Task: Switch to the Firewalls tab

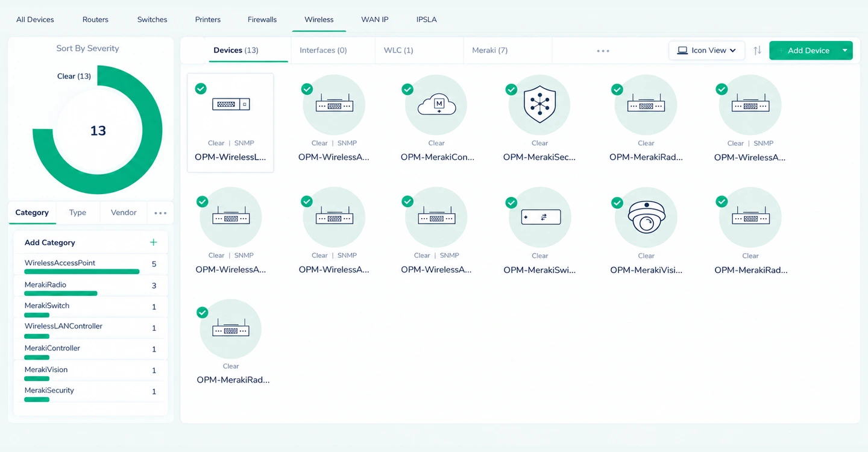Action: (x=262, y=19)
